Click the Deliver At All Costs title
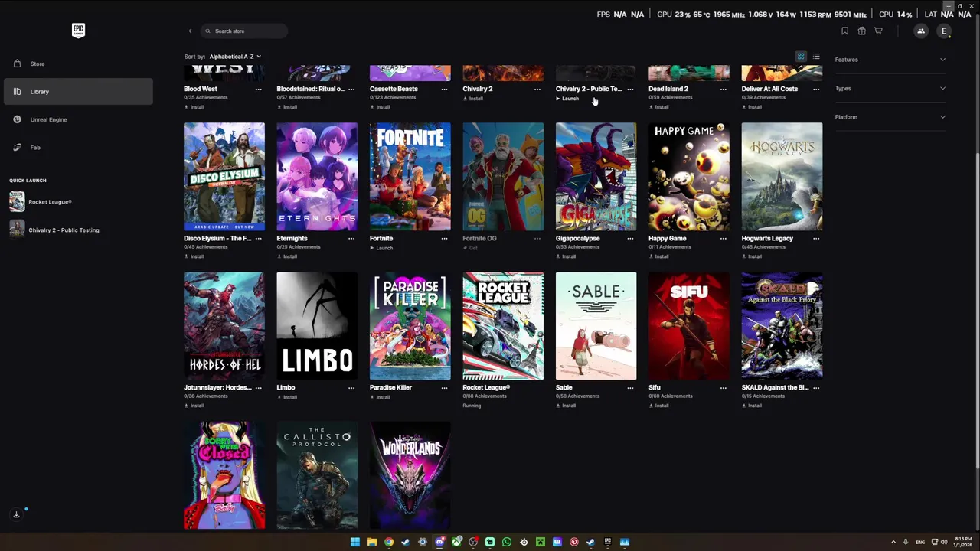This screenshot has height=551, width=980. pyautogui.click(x=769, y=89)
